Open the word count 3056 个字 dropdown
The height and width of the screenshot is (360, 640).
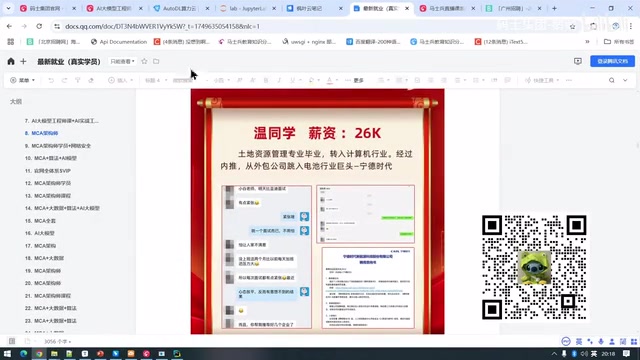point(58,341)
